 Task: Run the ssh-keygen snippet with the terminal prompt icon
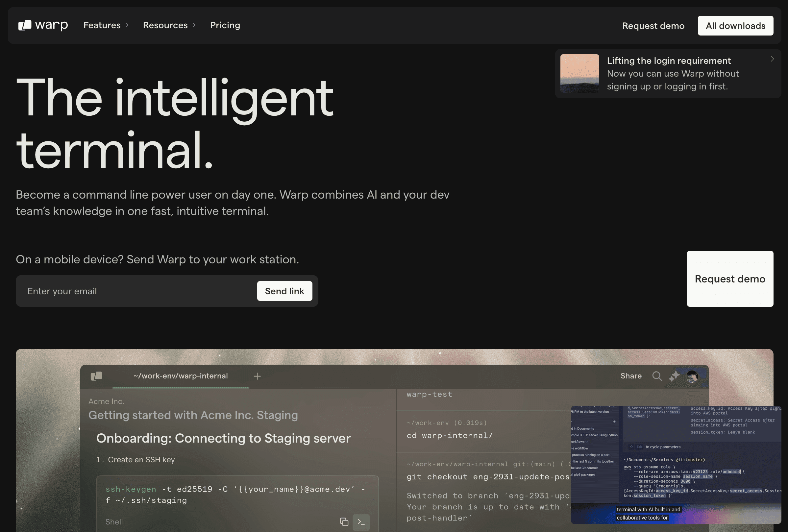(x=361, y=522)
